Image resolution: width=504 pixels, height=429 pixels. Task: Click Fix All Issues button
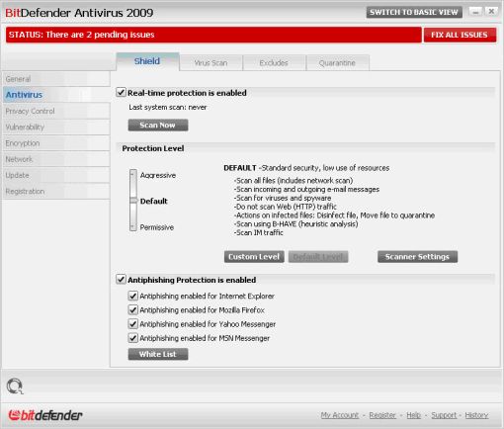coord(460,35)
